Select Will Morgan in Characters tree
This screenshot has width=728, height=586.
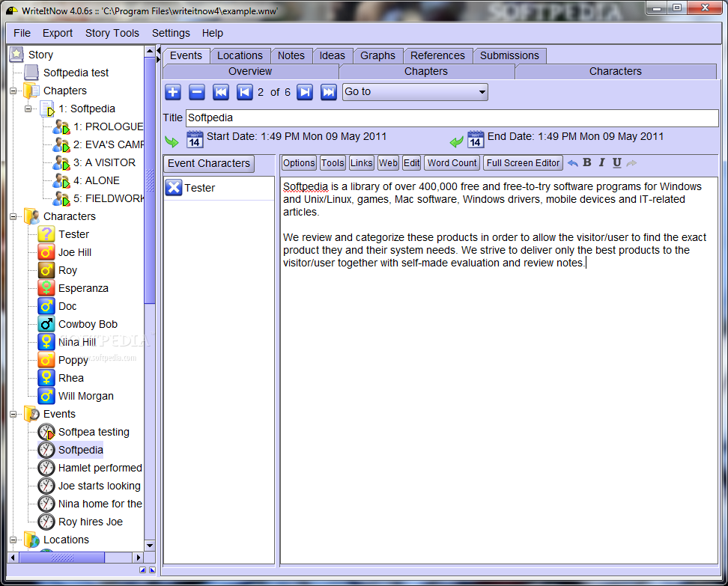(86, 396)
